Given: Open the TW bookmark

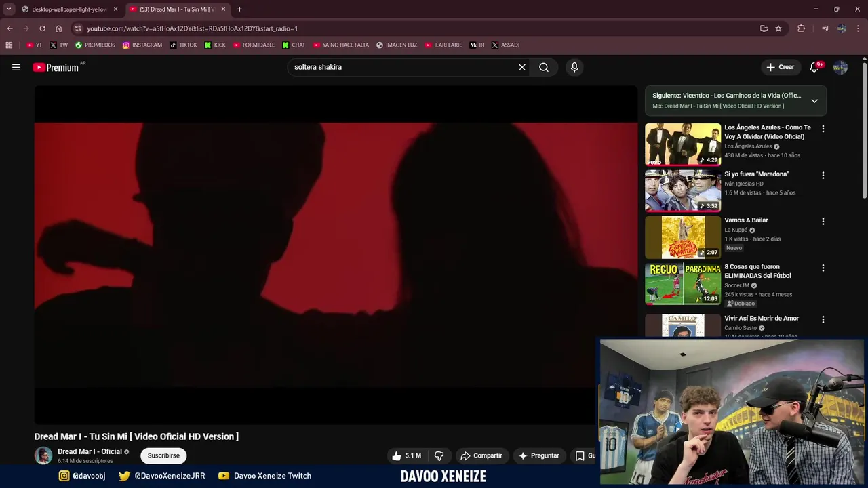Looking at the screenshot, I should (59, 45).
